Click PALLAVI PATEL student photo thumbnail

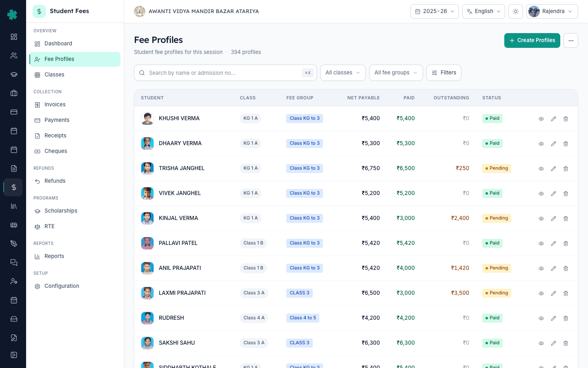point(147,243)
